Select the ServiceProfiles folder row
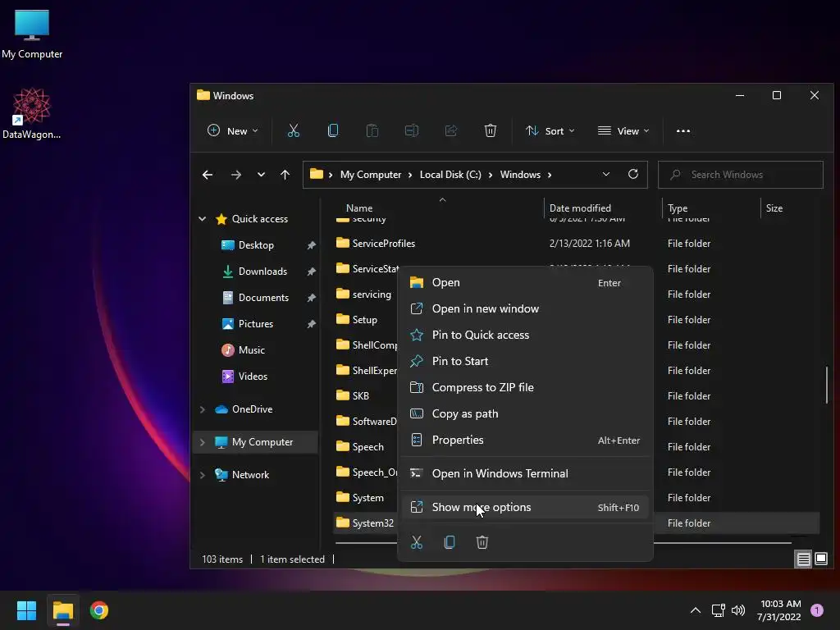Viewport: 840px width, 630px height. pyautogui.click(x=576, y=243)
